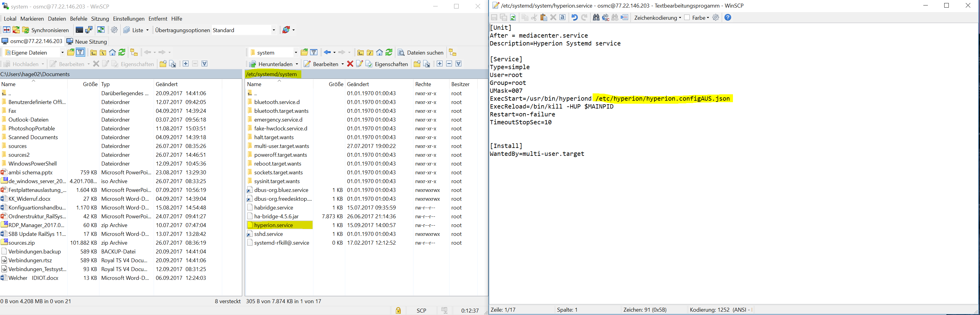The image size is (980, 315).
Task: Open the terminal console icon
Action: point(79,30)
